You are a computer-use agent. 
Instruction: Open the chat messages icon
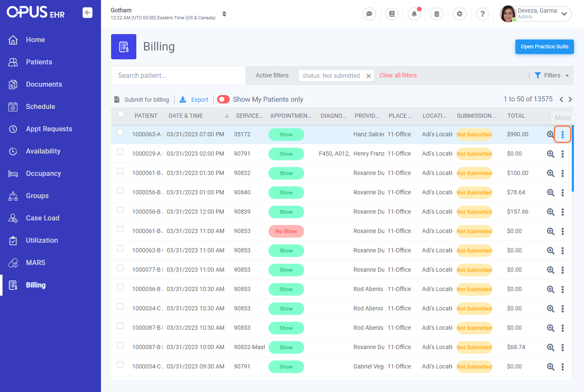tap(369, 14)
